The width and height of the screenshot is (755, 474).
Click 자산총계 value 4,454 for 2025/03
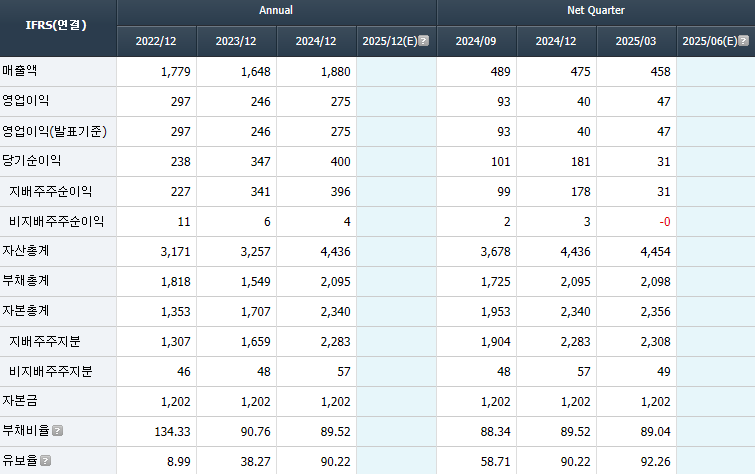(636, 251)
